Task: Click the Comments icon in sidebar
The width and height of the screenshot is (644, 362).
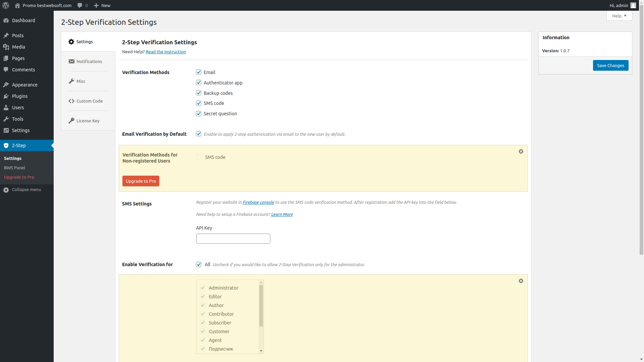Action: 6,70
